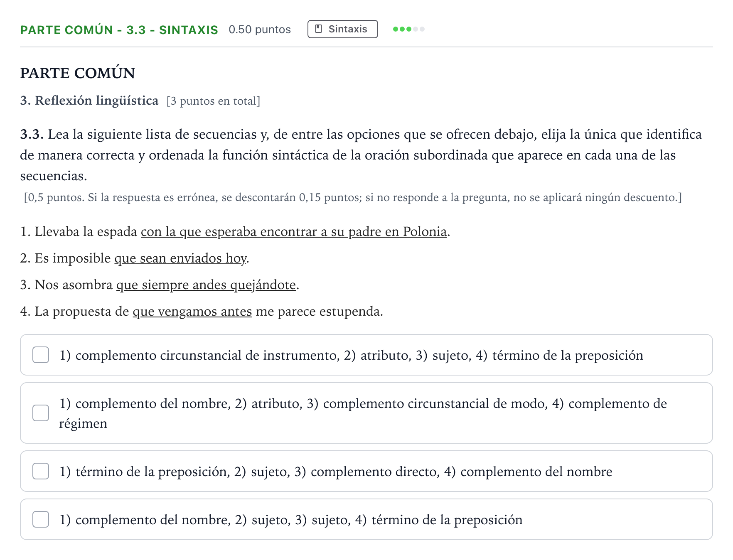The width and height of the screenshot is (733, 560).
Task: Click the Sintaxis tag button
Action: [342, 29]
